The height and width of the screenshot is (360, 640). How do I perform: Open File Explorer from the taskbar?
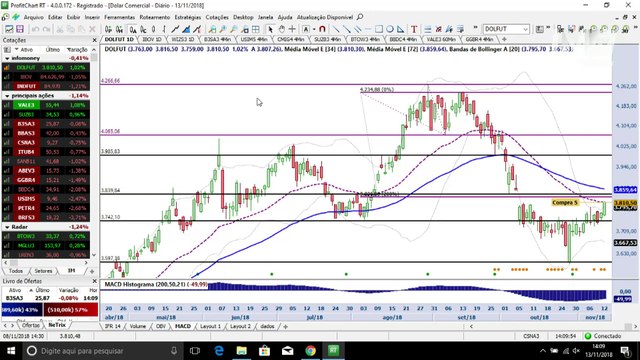(242, 351)
